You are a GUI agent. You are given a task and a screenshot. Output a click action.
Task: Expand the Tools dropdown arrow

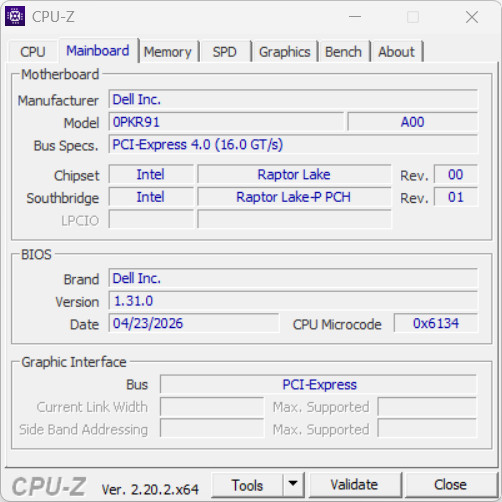(x=293, y=485)
